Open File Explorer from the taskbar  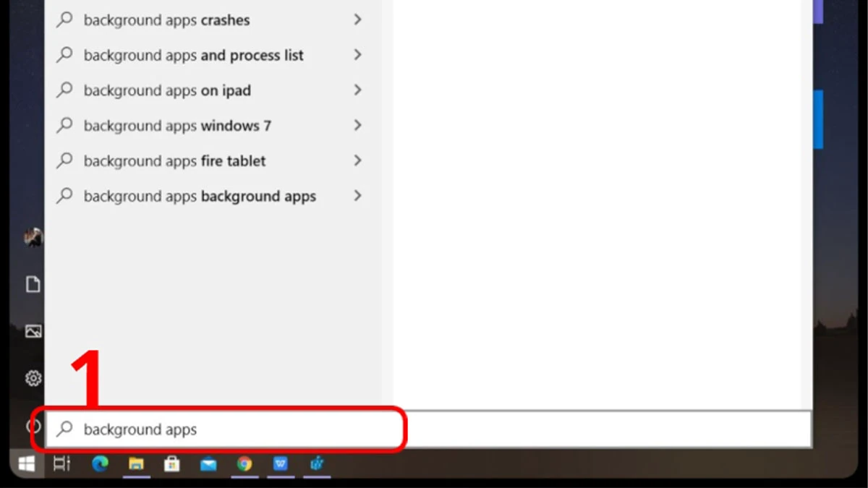click(136, 464)
